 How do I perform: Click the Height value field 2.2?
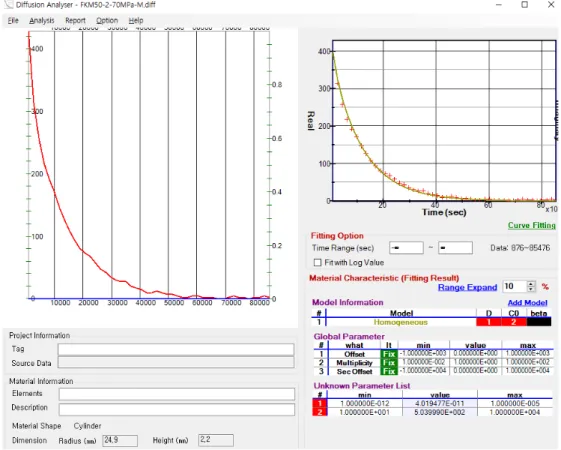tap(216, 440)
